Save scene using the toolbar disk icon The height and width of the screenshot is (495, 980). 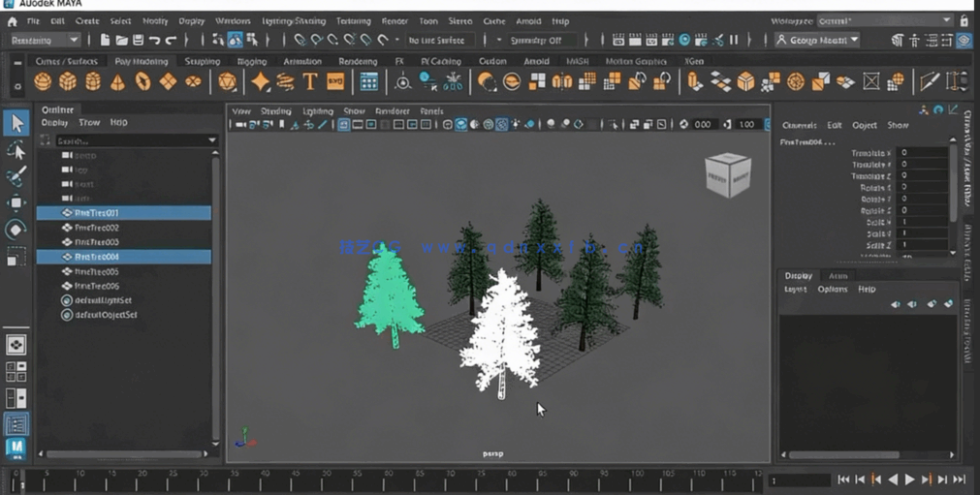pyautogui.click(x=138, y=40)
